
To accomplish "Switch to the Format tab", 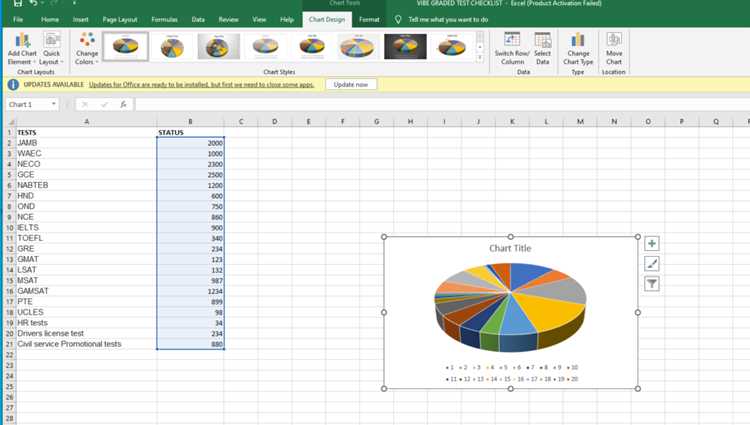I will (x=369, y=20).
